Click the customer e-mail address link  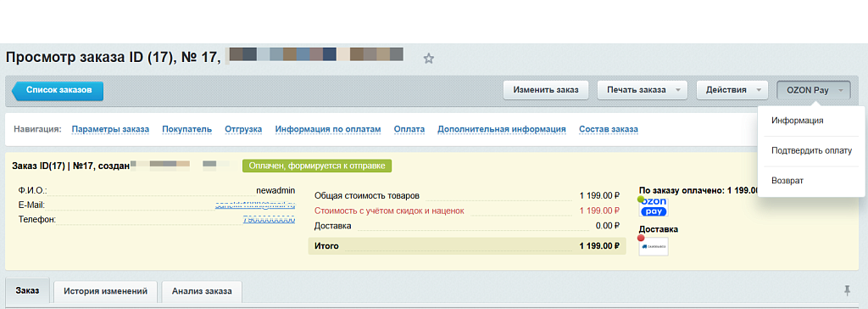point(255,205)
